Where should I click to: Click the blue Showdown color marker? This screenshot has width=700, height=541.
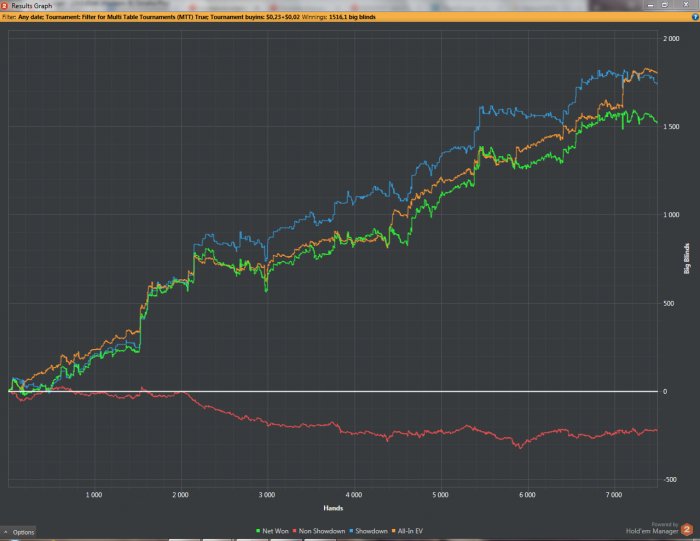(351, 531)
